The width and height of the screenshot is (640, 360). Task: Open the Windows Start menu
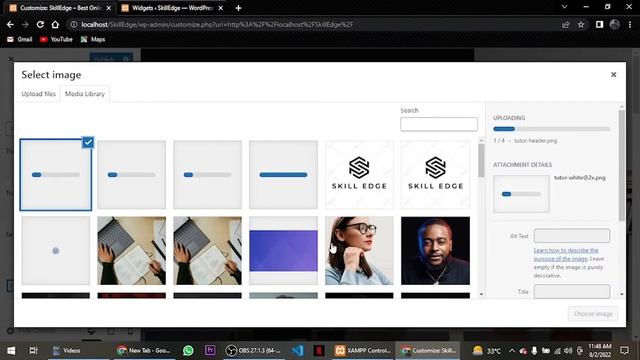pos(11,350)
